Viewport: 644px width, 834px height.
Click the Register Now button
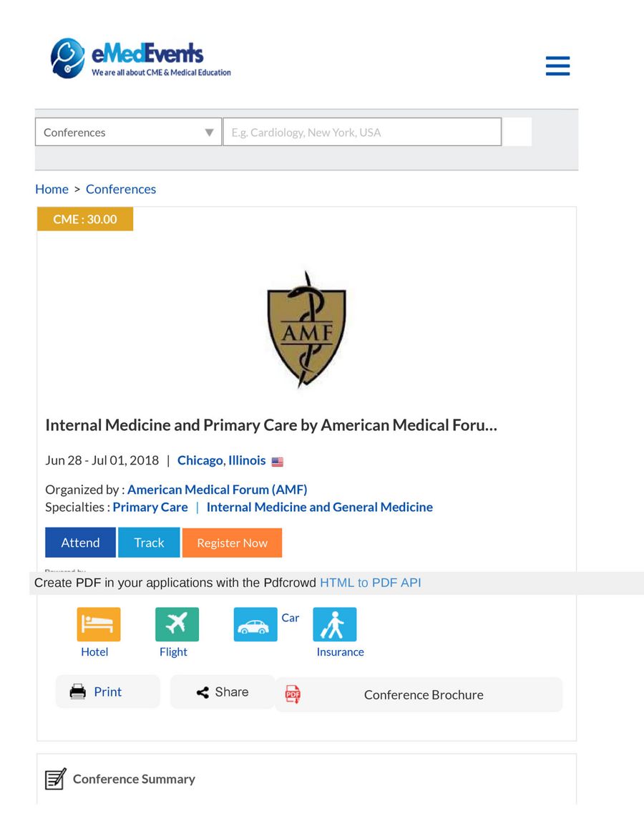[x=232, y=542]
